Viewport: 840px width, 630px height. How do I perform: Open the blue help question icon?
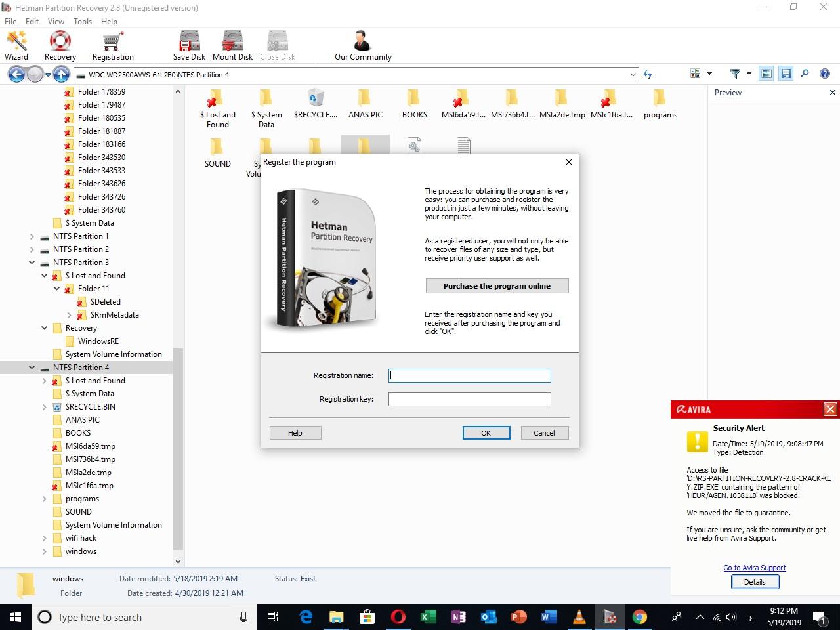[825, 73]
